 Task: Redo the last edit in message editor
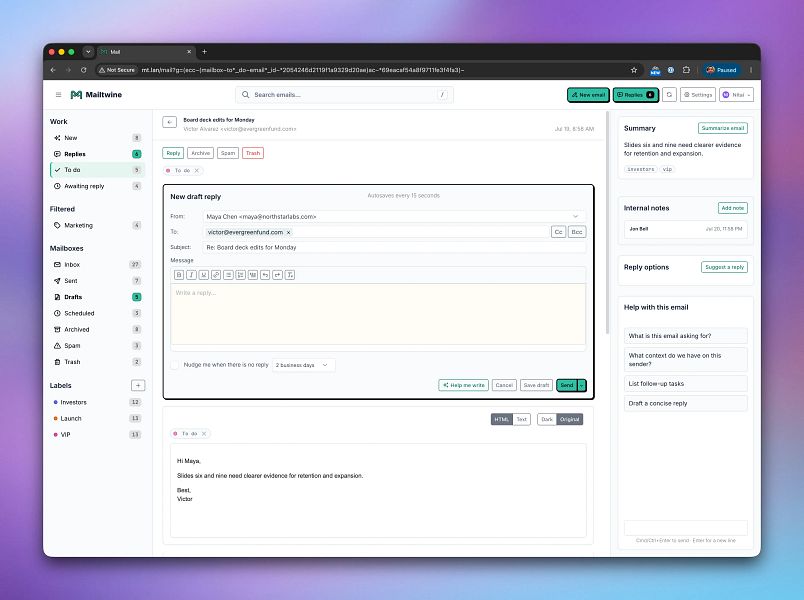[x=277, y=275]
